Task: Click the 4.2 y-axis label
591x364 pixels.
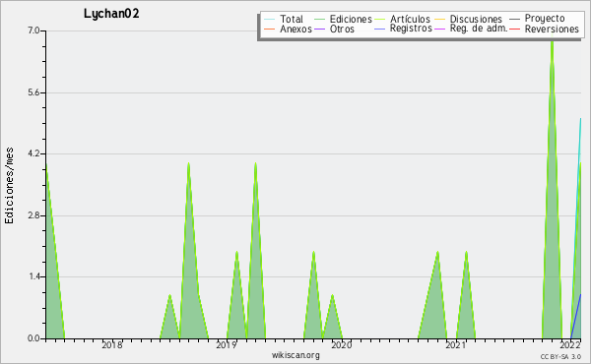Action: pyautogui.click(x=33, y=153)
